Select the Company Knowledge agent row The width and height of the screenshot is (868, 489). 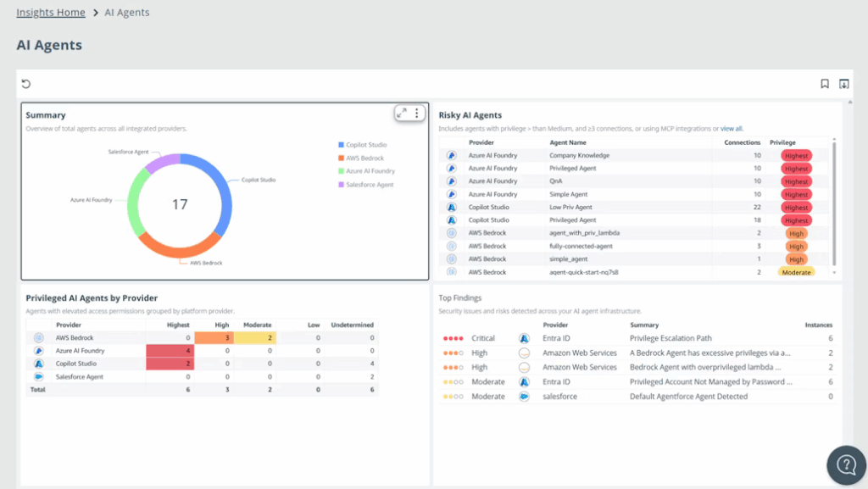coord(579,156)
